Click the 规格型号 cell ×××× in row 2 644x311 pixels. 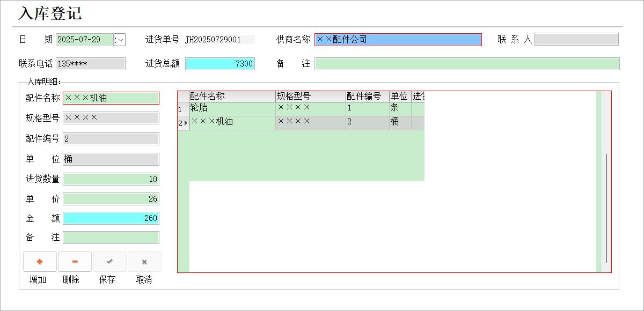coord(311,123)
